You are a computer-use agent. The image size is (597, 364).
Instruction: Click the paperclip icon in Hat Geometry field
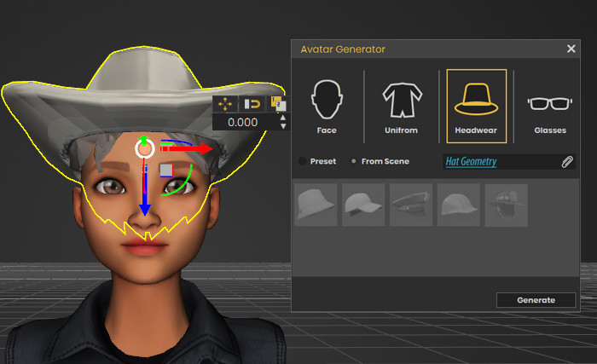[567, 162]
